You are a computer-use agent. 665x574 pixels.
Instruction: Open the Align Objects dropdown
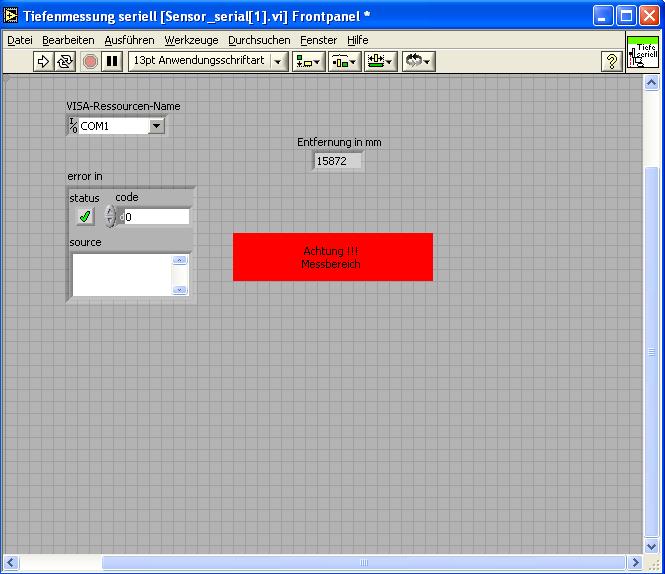tap(308, 62)
